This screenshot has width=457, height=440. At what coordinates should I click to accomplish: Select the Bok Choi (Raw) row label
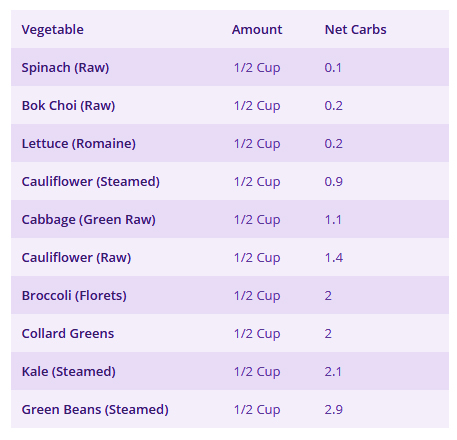pos(68,106)
